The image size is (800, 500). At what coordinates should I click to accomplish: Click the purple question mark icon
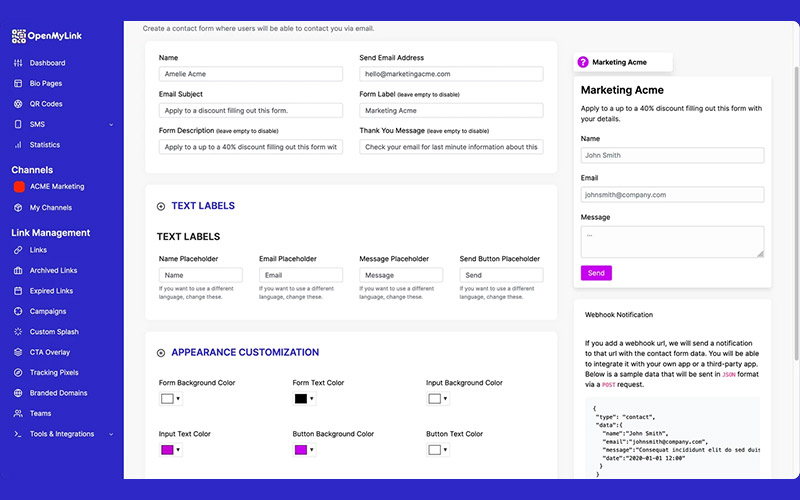(x=583, y=62)
